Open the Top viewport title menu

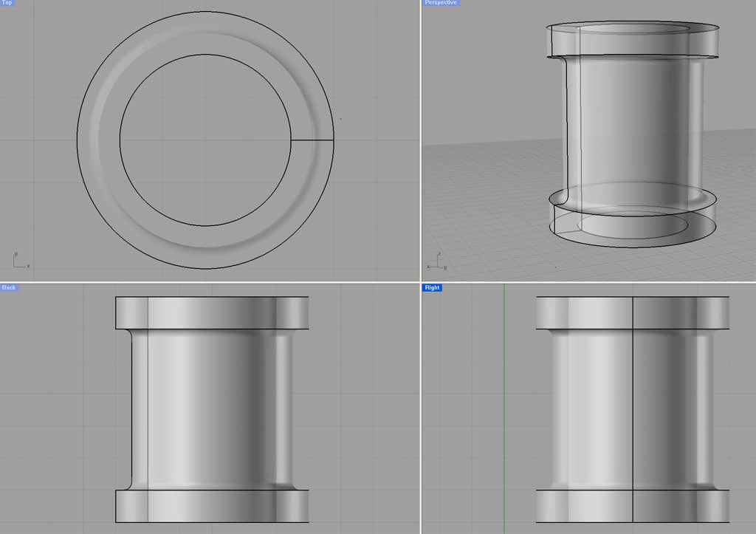coord(6,3)
